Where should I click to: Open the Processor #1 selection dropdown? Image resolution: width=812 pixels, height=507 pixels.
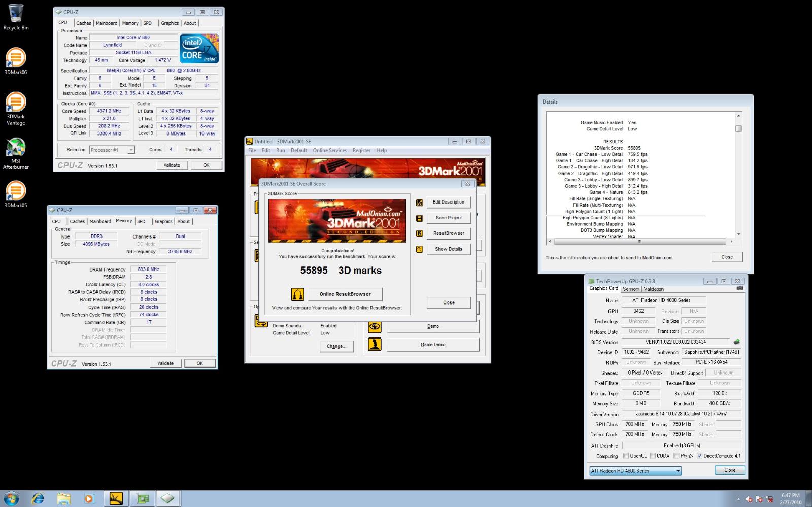pyautogui.click(x=112, y=150)
